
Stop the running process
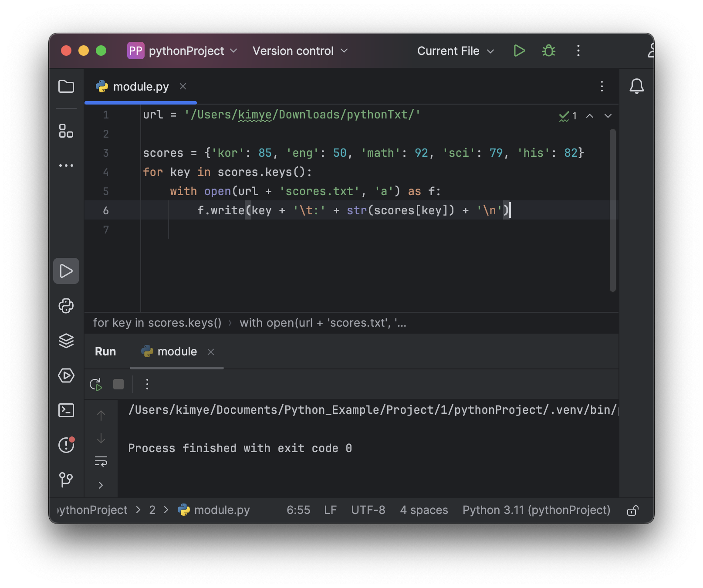118,384
